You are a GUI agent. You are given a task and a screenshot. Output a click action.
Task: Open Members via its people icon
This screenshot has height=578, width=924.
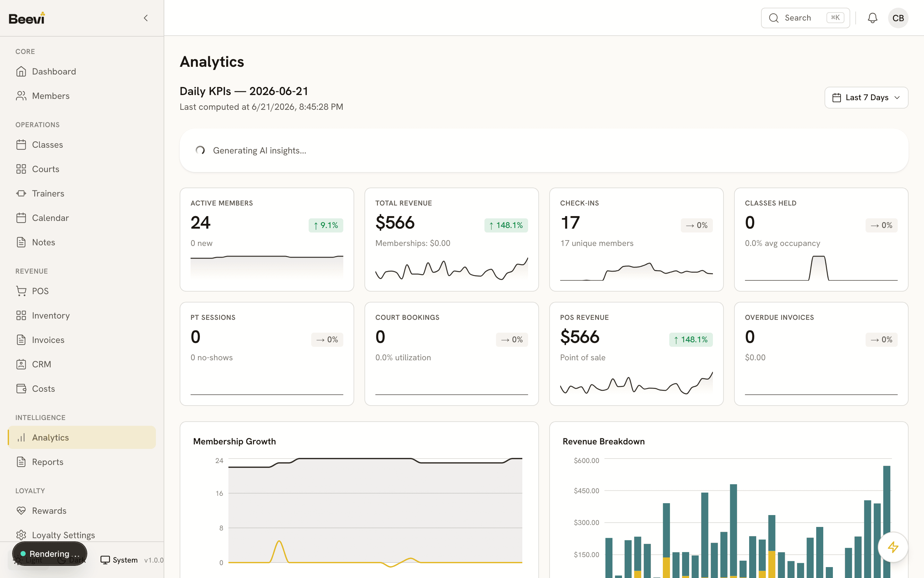click(x=21, y=96)
